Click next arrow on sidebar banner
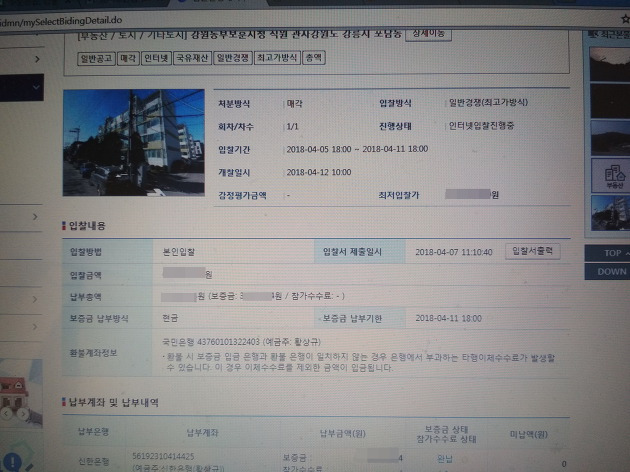Image resolution: width=630 pixels, height=472 pixels. 23,414
